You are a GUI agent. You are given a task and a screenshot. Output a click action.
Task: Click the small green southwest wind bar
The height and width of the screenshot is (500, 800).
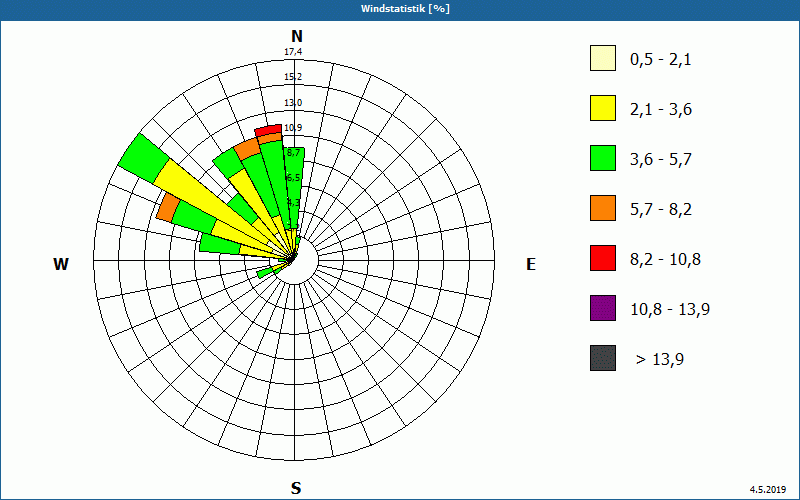coord(265,273)
